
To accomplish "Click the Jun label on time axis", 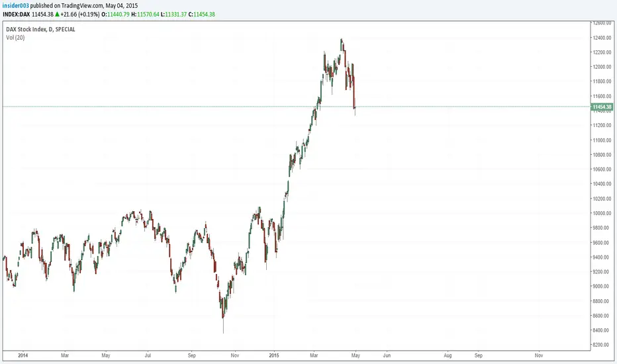I will (x=387, y=355).
